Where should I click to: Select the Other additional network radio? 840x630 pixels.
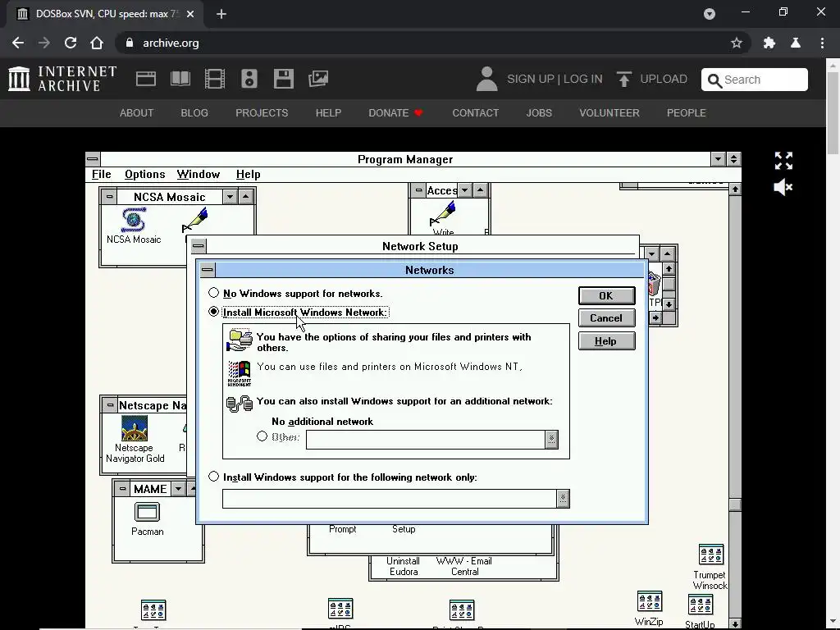pos(262,436)
